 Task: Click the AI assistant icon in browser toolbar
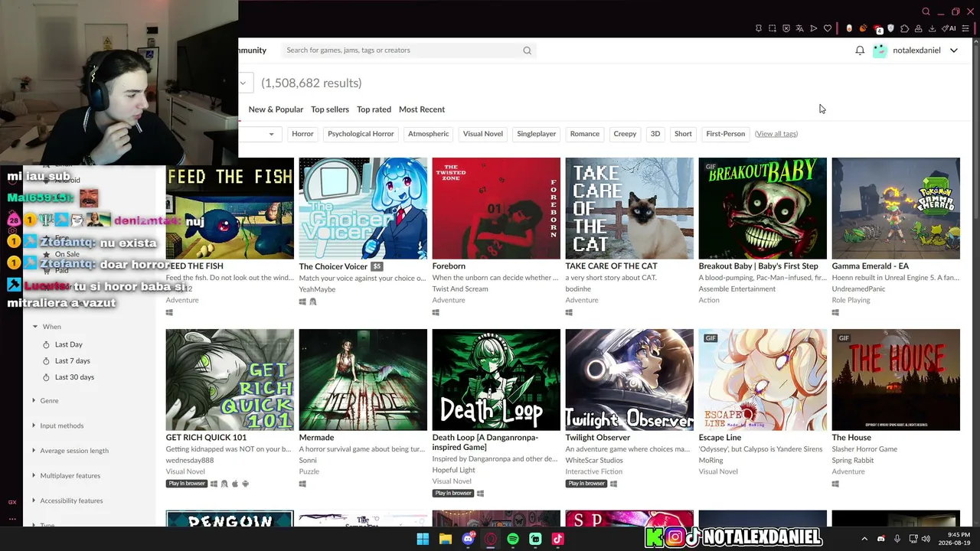click(950, 28)
